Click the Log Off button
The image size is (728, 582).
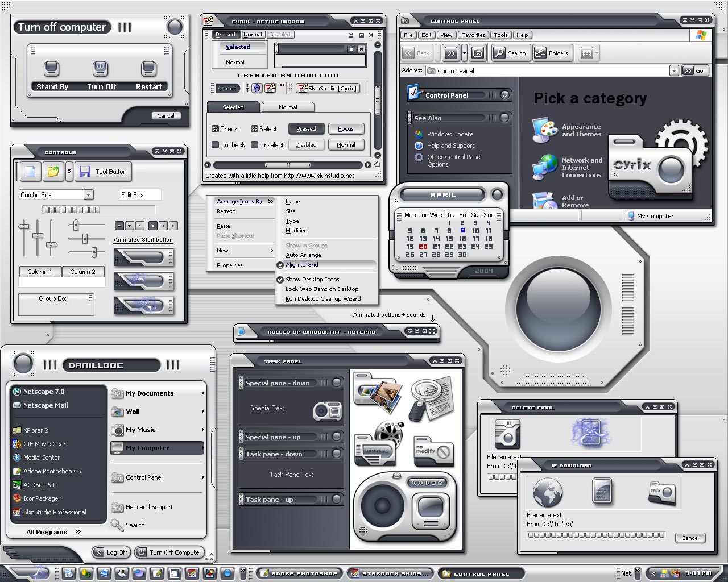pos(112,552)
